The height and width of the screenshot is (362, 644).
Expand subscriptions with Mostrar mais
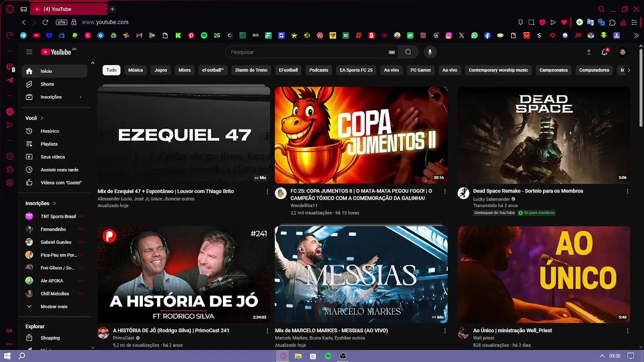pos(54,306)
